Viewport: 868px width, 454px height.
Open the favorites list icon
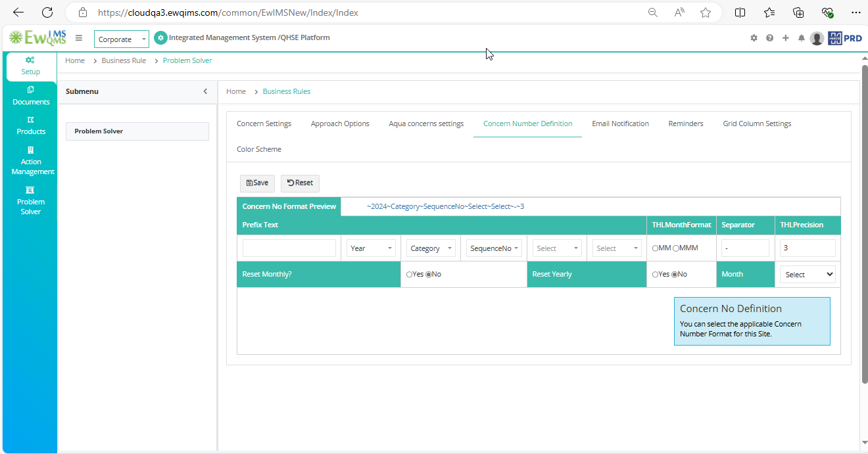769,12
